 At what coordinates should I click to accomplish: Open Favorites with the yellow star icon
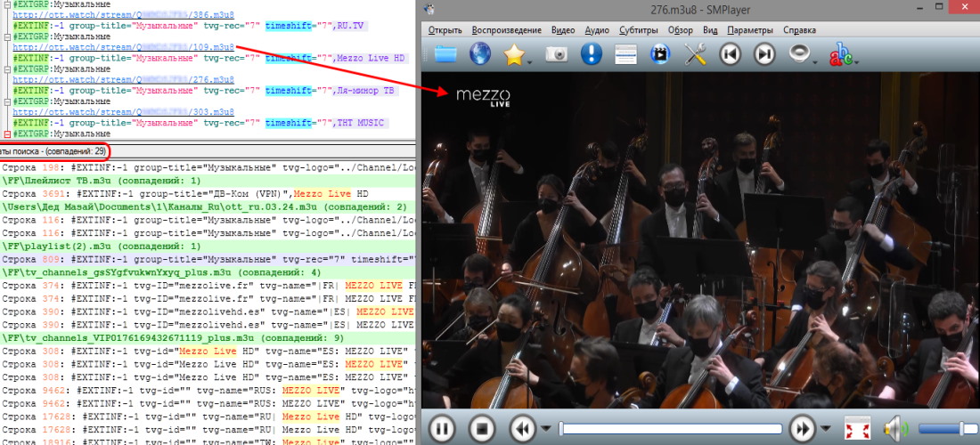pyautogui.click(x=514, y=55)
